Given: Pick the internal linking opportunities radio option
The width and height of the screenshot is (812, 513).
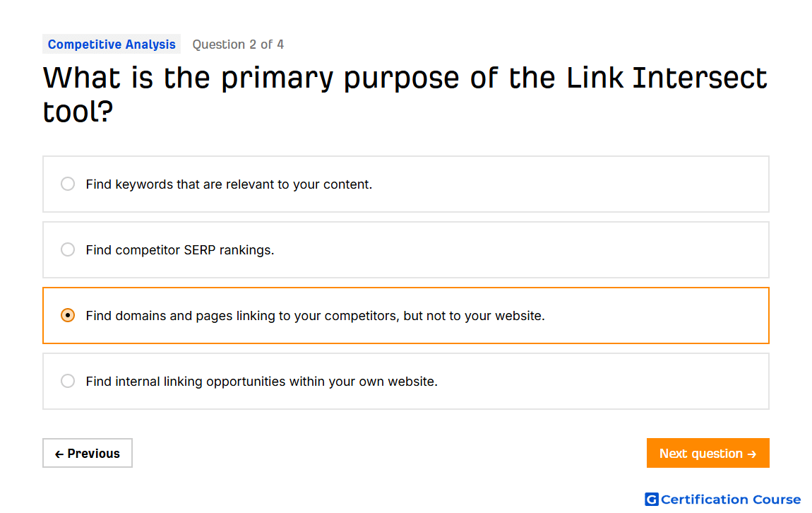Looking at the screenshot, I should pyautogui.click(x=67, y=382).
